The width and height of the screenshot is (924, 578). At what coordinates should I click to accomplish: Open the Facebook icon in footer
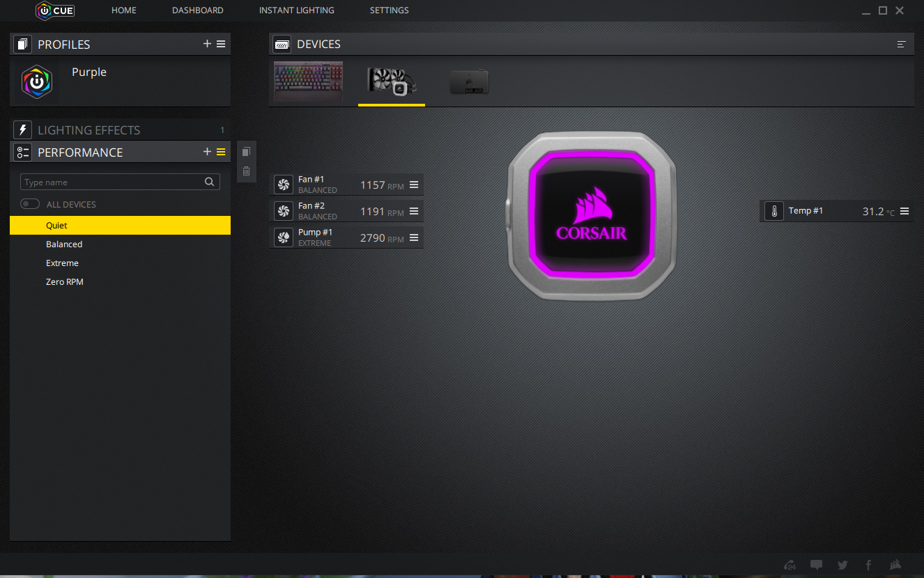(x=868, y=565)
